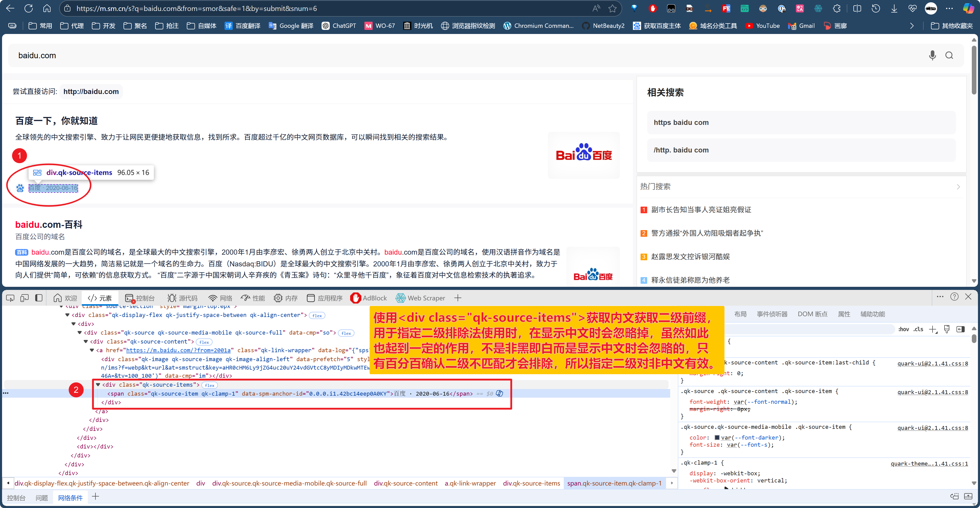Toggle rendering emulations paintbrush icon

[947, 329]
